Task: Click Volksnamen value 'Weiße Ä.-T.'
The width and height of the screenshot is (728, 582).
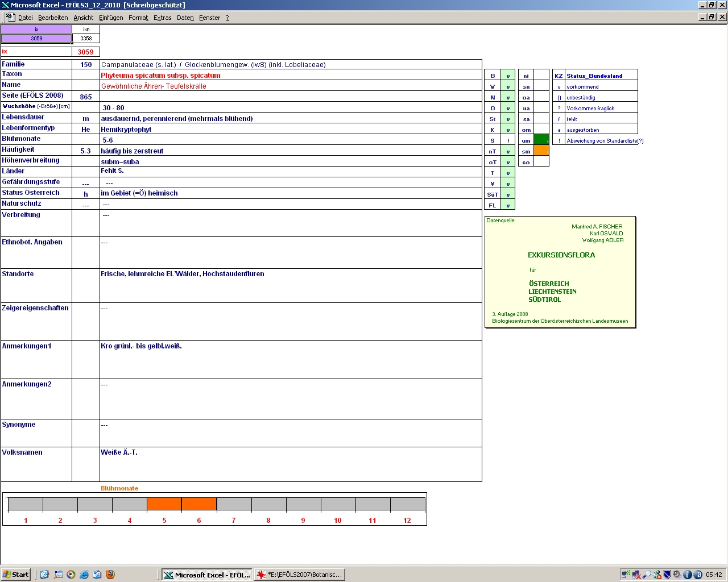Action: pos(119,452)
